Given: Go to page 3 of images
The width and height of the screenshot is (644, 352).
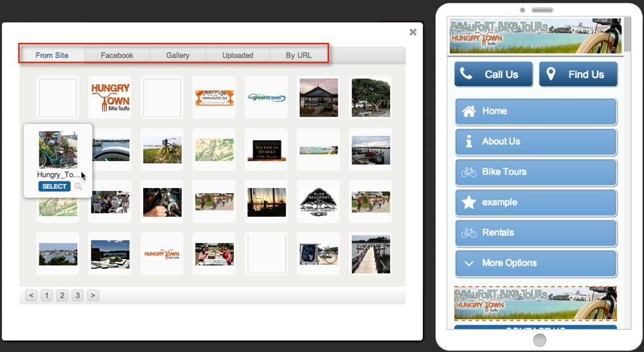Looking at the screenshot, I should [x=77, y=295].
